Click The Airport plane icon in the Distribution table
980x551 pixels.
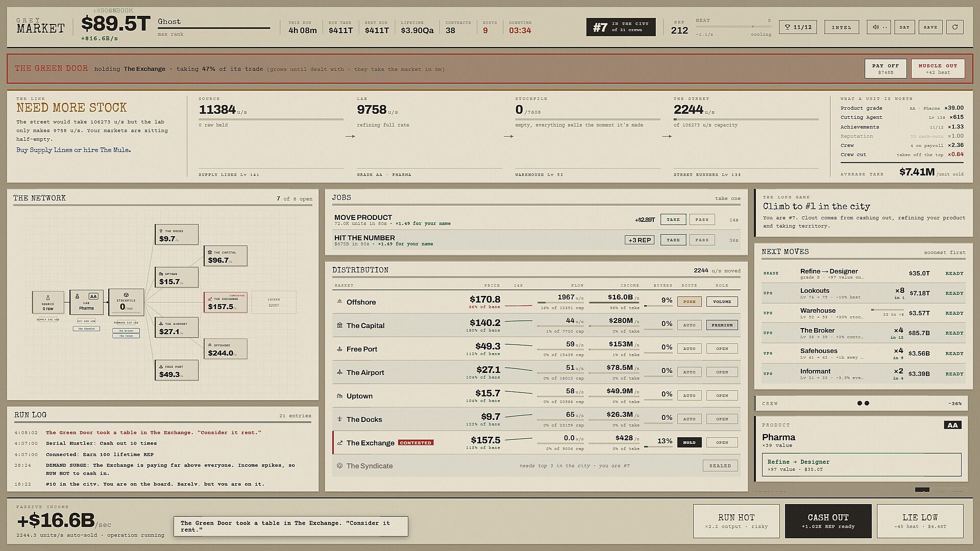click(x=339, y=372)
